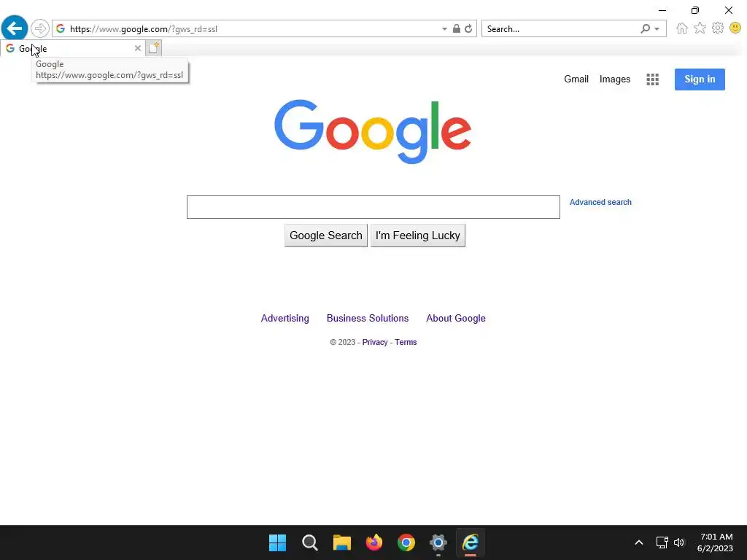Click the security lock icon
Viewport: 747px width, 560px height.
(x=457, y=28)
